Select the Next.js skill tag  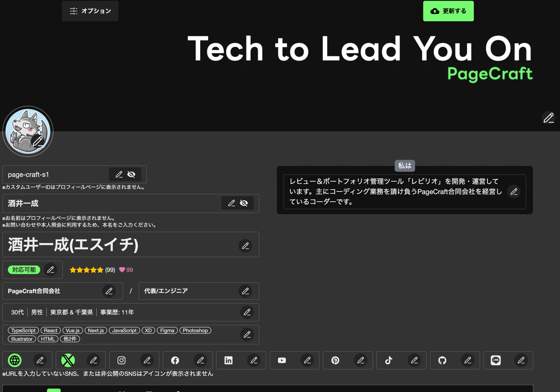click(96, 330)
